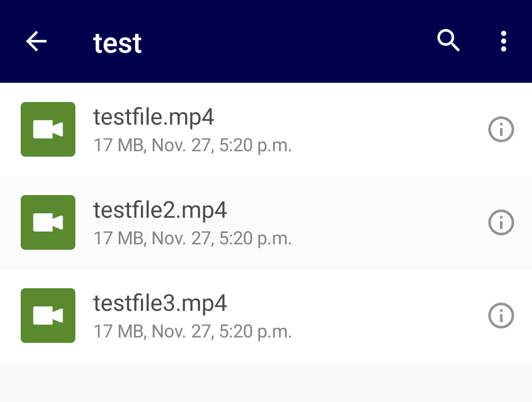Tap testfile.mp4 size and date details
This screenshot has height=402, width=532.
pos(193,145)
